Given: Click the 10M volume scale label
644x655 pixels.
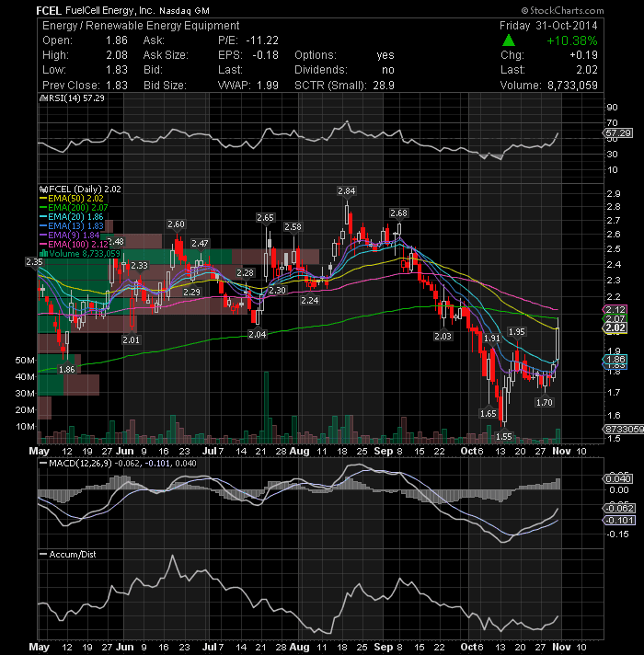Looking at the screenshot, I should coord(25,427).
